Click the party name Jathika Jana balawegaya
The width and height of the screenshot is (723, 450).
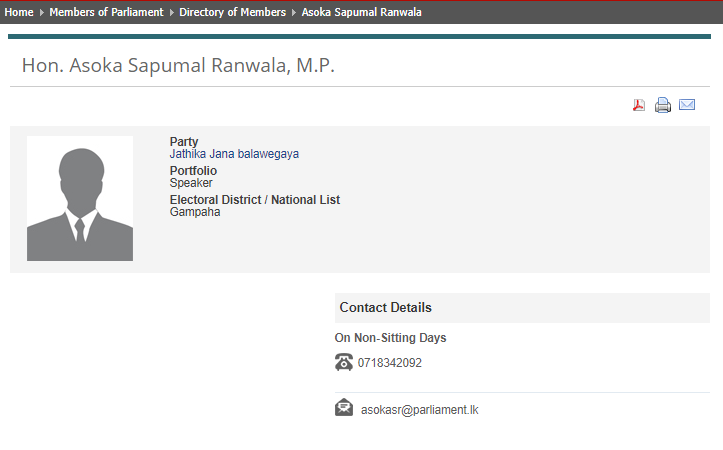(234, 154)
